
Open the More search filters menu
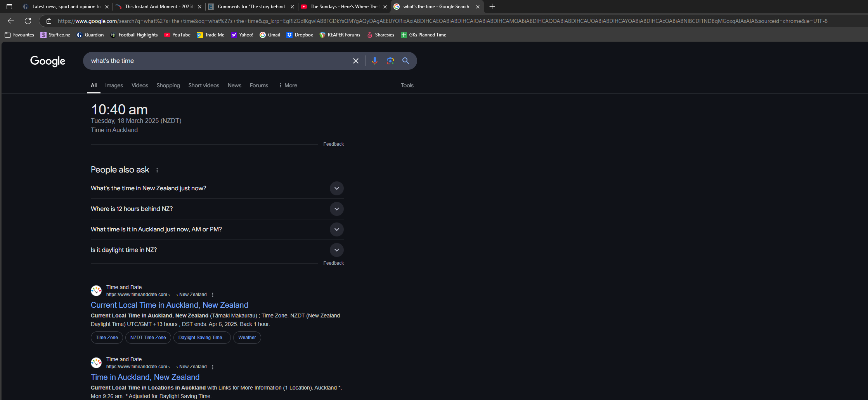[x=288, y=85]
